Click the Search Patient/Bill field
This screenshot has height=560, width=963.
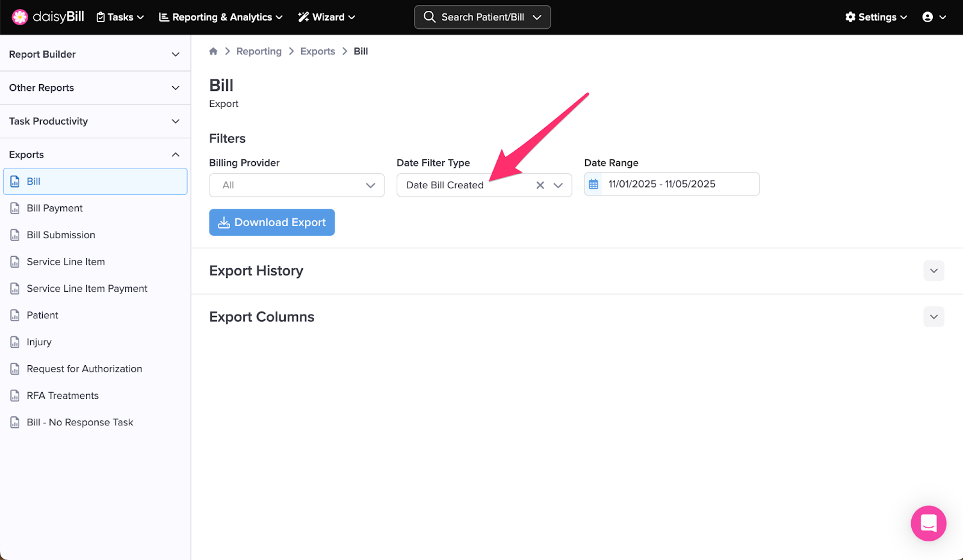tap(482, 17)
